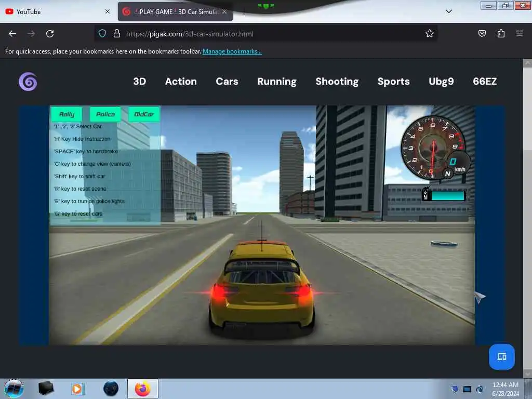Bookmark this page with the star
The width and height of the screenshot is (532, 399).
pos(430,33)
